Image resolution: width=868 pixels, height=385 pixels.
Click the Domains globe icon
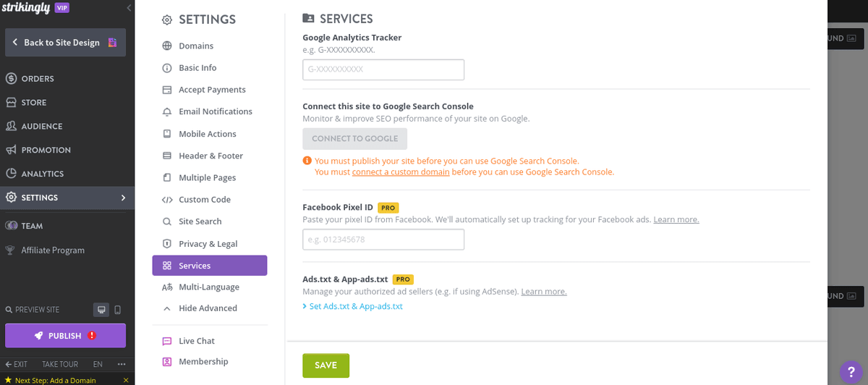[166, 46]
